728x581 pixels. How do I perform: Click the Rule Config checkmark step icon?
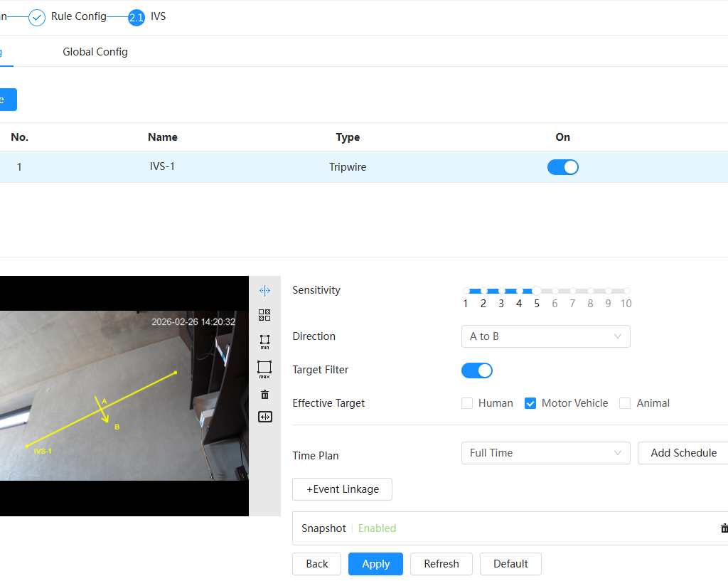coord(37,17)
